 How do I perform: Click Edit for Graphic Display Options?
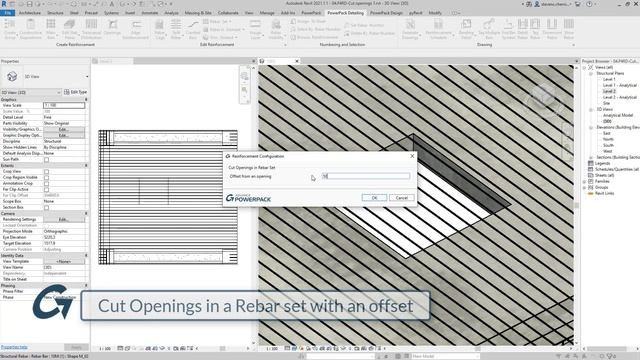point(64,135)
